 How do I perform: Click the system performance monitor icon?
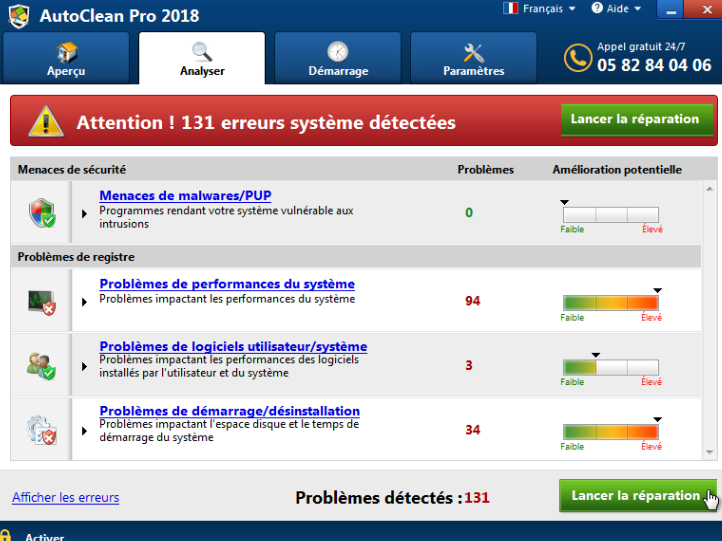[41, 301]
